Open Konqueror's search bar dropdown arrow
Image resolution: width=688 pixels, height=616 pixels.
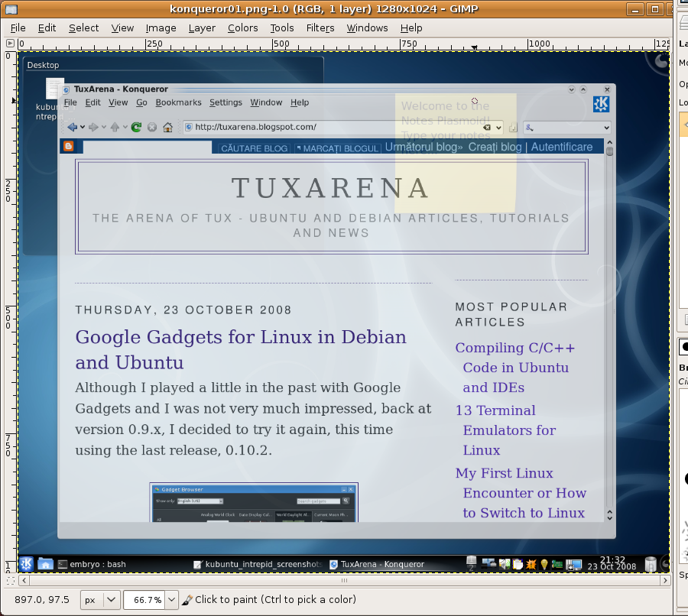pyautogui.click(x=606, y=128)
